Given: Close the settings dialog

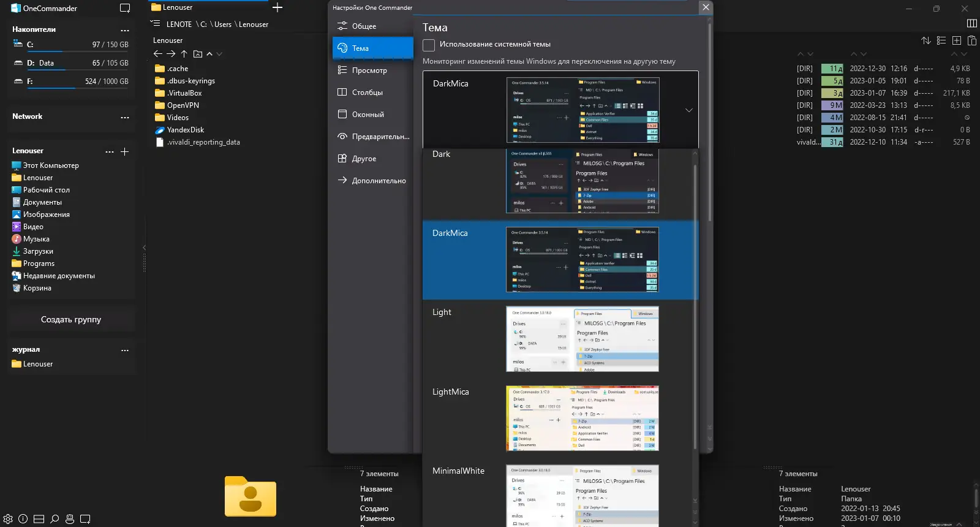Looking at the screenshot, I should (706, 7).
